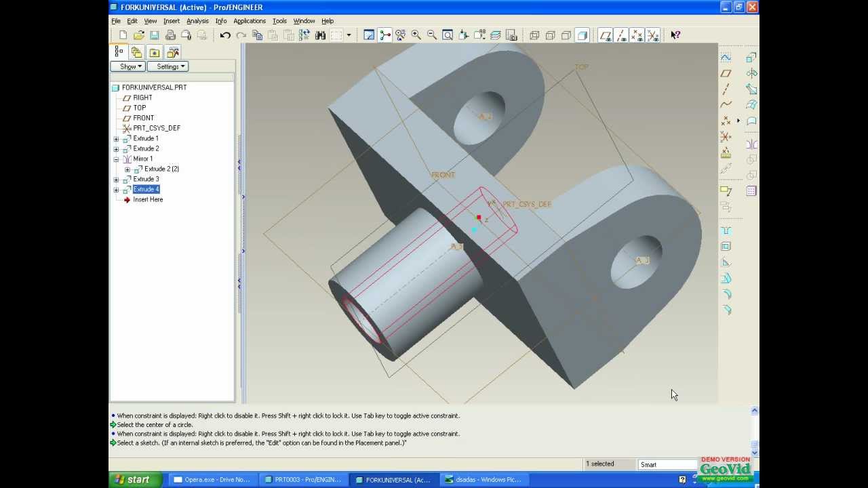Open a file using the folder icon
Image resolution: width=868 pixels, height=488 pixels.
pos(138,35)
